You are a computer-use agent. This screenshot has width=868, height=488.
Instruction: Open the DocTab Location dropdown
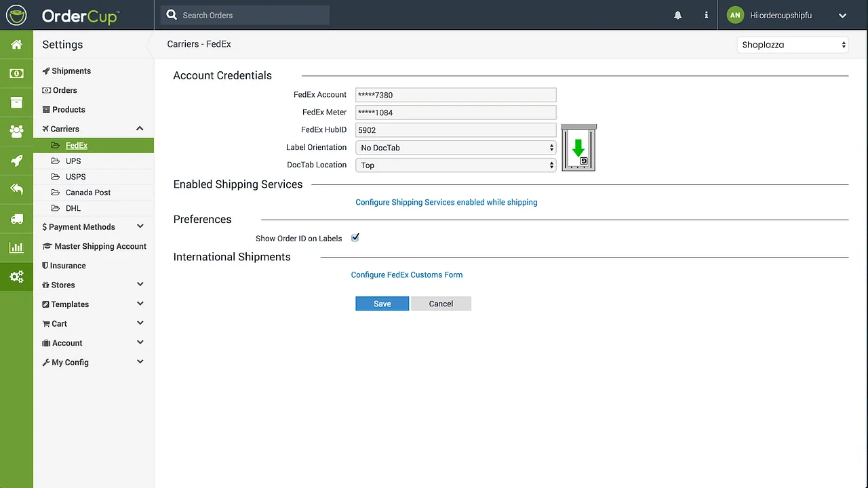(456, 165)
